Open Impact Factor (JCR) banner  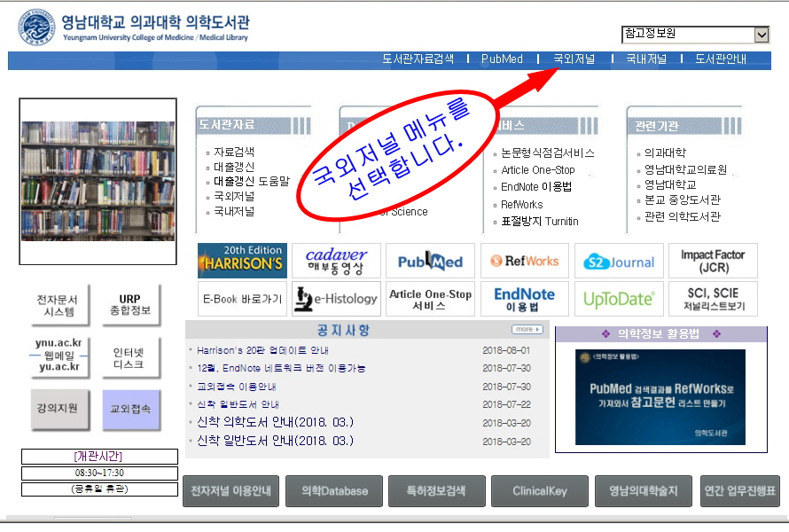point(713,261)
